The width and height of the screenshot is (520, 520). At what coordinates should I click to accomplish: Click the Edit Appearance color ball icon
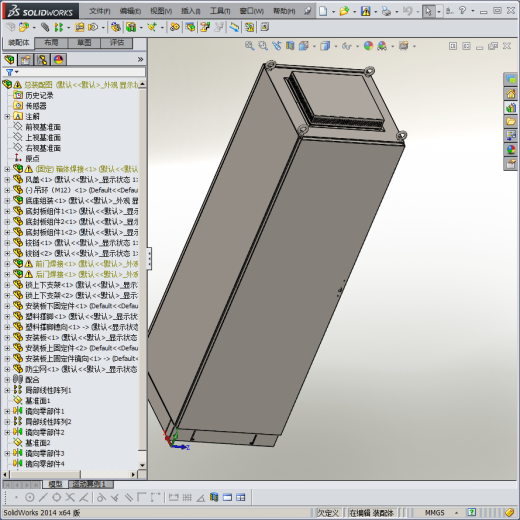pos(368,46)
